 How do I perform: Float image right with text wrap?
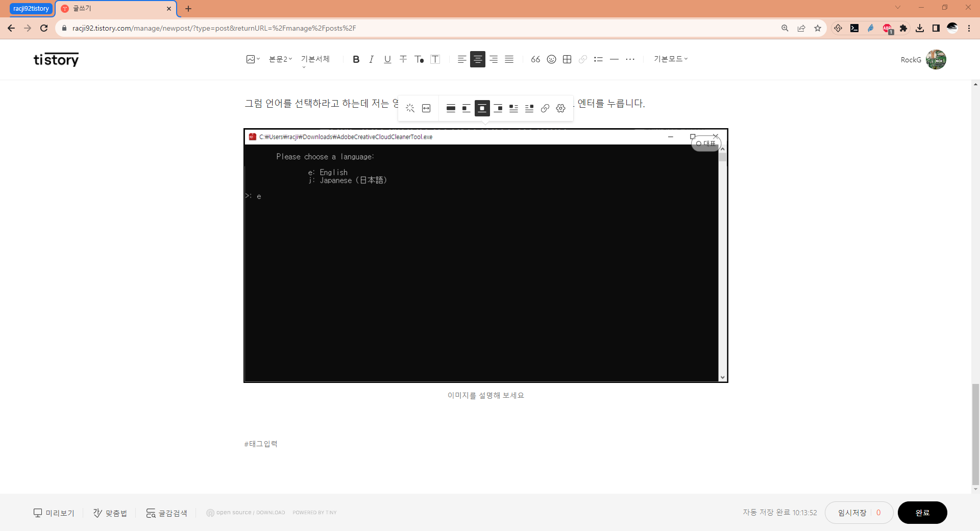[529, 108]
